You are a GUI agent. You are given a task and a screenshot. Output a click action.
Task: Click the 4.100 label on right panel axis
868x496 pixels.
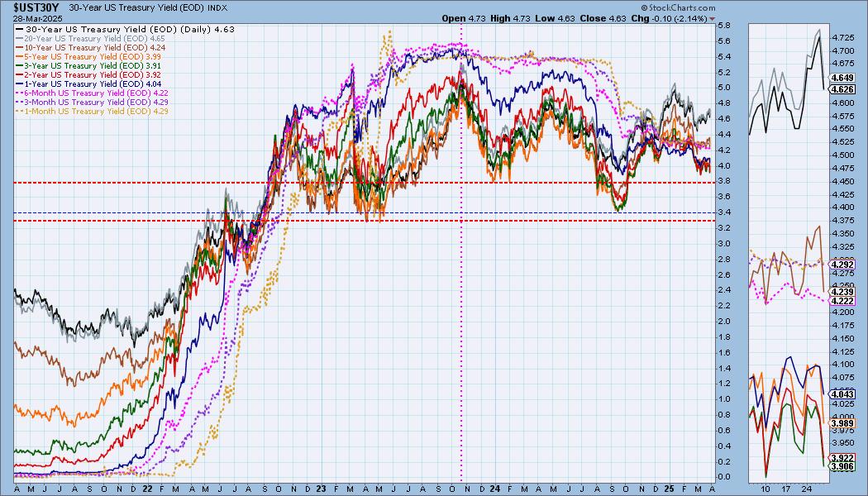click(x=842, y=365)
